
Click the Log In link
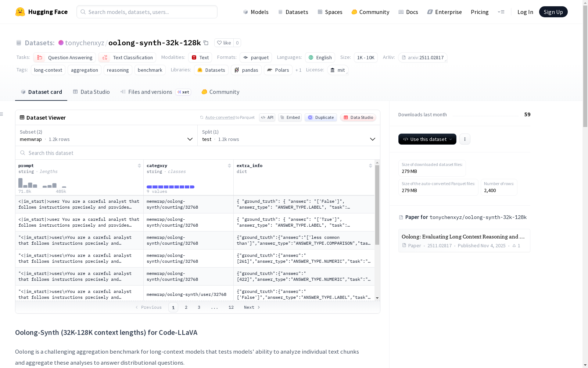525,12
